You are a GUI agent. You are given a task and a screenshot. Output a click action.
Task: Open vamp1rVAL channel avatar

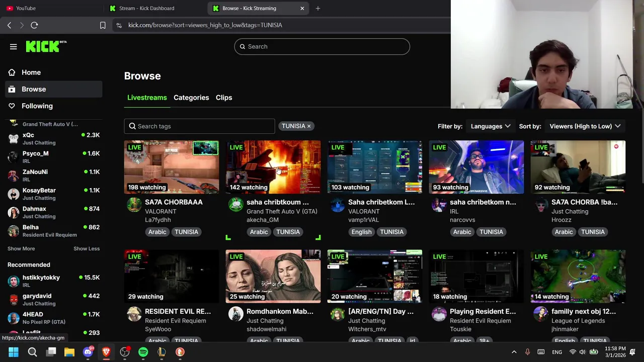point(337,205)
